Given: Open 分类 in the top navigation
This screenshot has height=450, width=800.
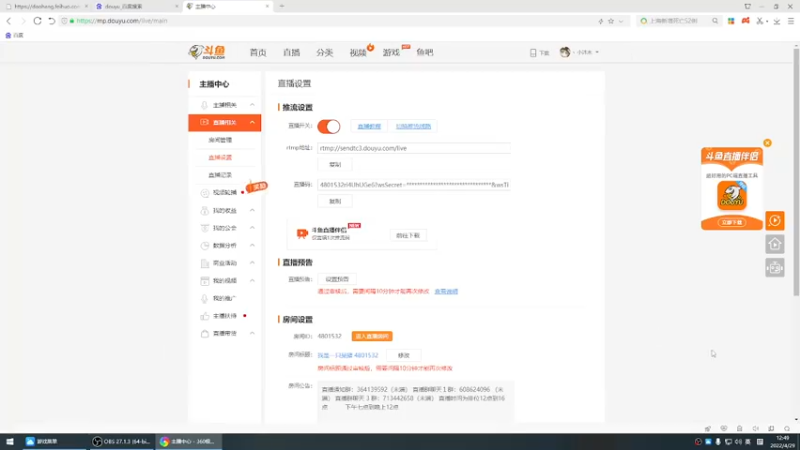Looking at the screenshot, I should (324, 53).
